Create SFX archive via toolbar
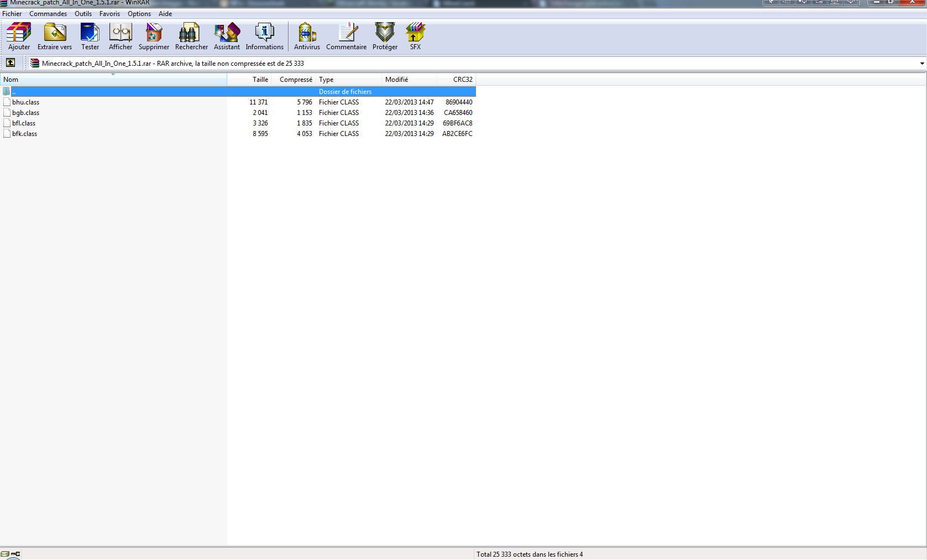Viewport: 927px width, 560px height. point(415,36)
